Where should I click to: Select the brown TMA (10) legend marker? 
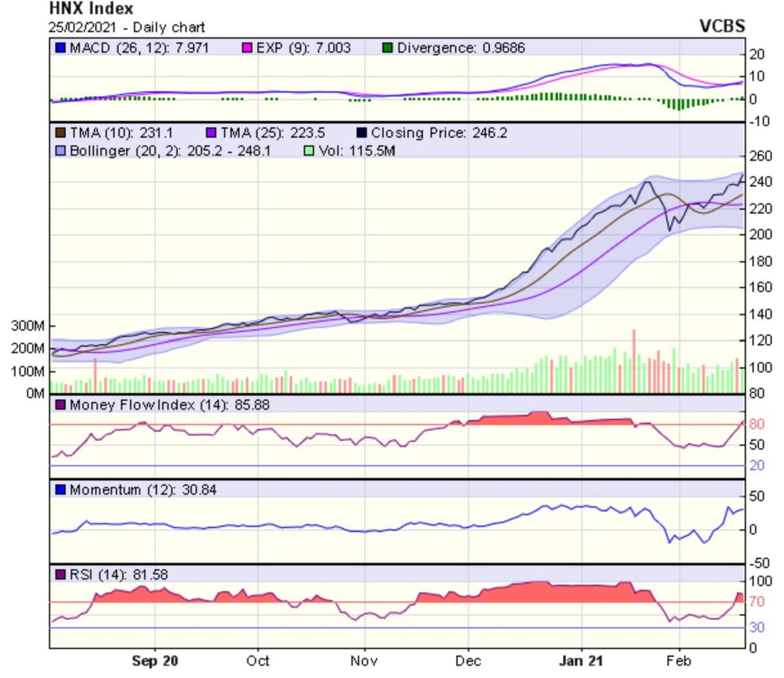coord(61,133)
